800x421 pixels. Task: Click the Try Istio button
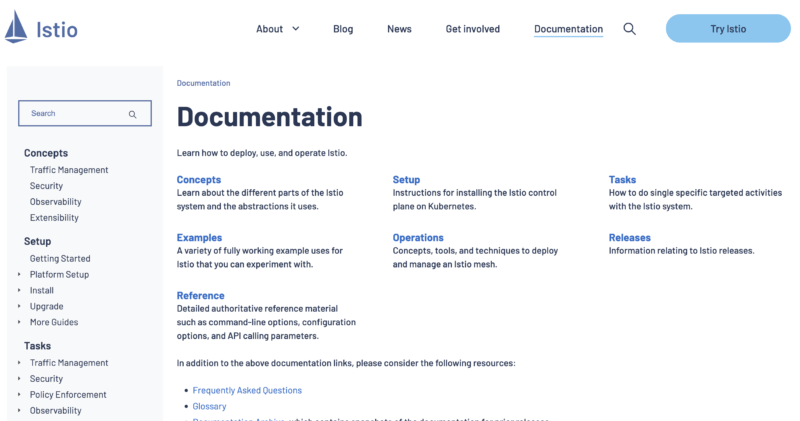pyautogui.click(x=728, y=29)
